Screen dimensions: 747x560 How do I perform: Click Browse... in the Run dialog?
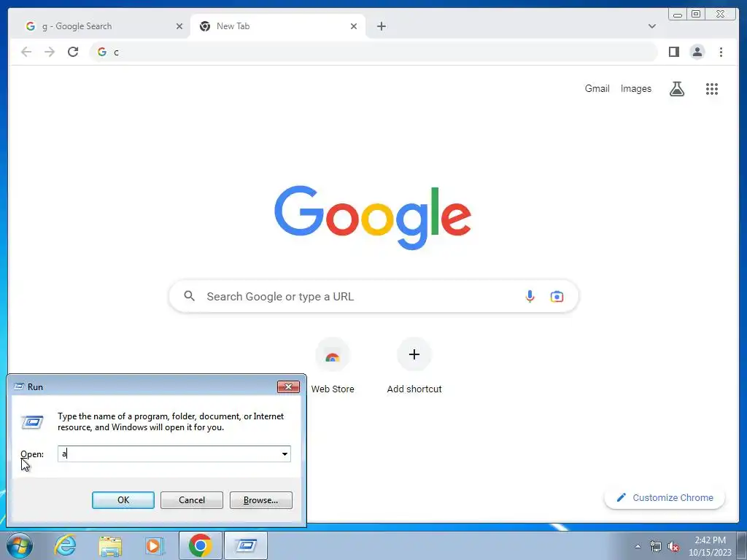tap(260, 500)
